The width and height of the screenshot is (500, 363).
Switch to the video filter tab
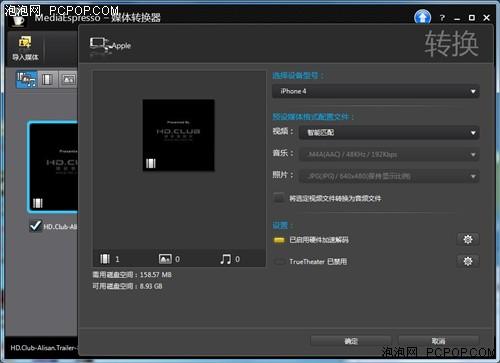pyautogui.click(x=47, y=79)
